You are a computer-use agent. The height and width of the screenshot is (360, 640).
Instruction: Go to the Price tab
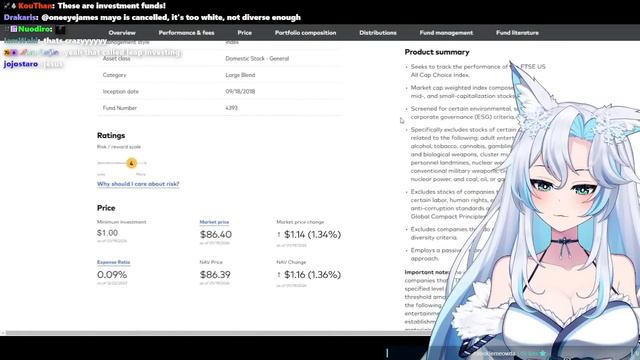coord(244,33)
